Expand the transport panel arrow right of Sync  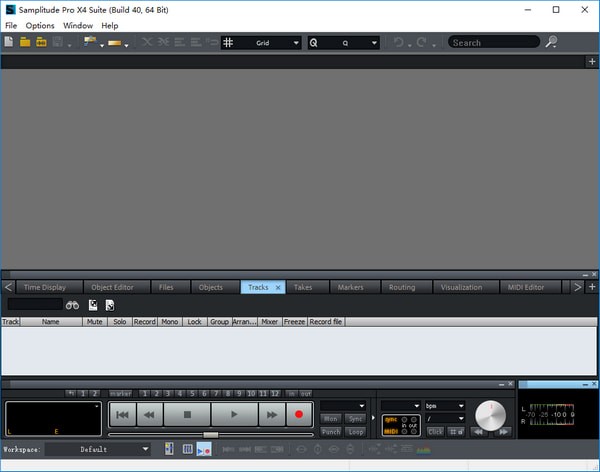click(x=373, y=418)
